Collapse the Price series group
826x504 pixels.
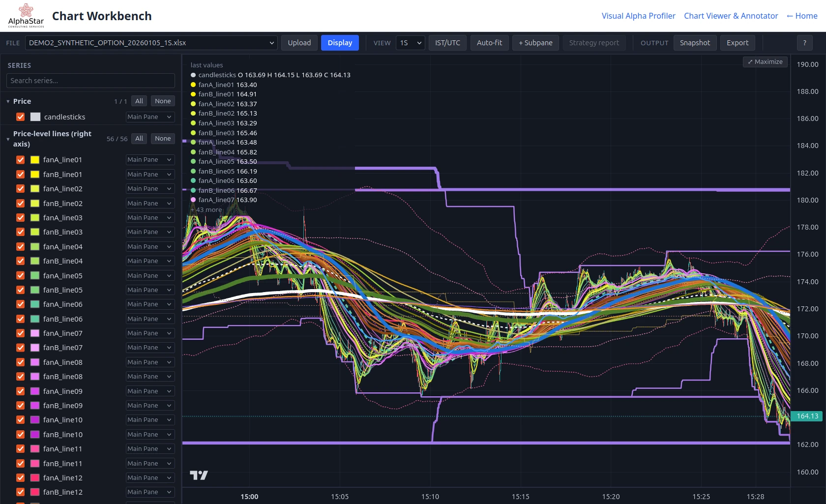point(8,101)
